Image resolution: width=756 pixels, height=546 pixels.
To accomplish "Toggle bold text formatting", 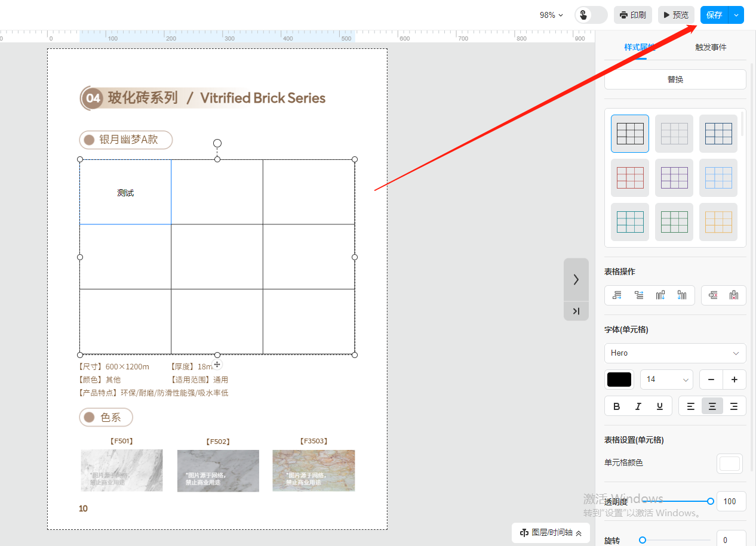I will pyautogui.click(x=617, y=406).
